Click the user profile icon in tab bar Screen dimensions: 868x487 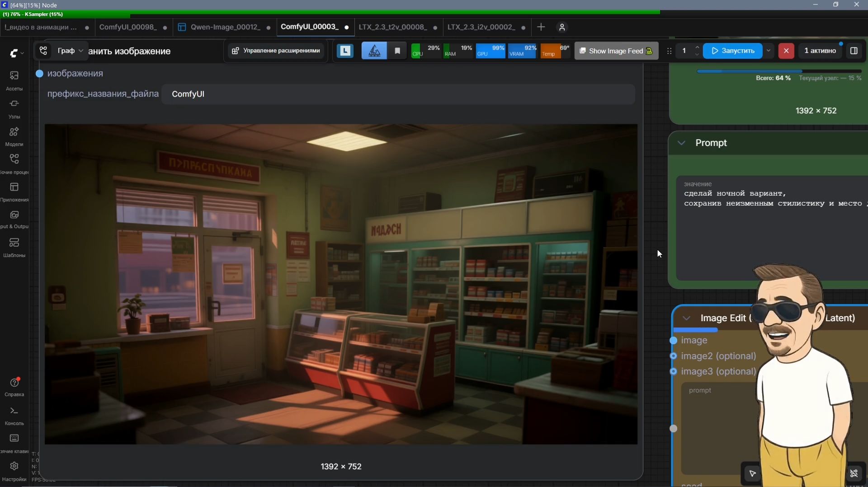click(x=562, y=28)
